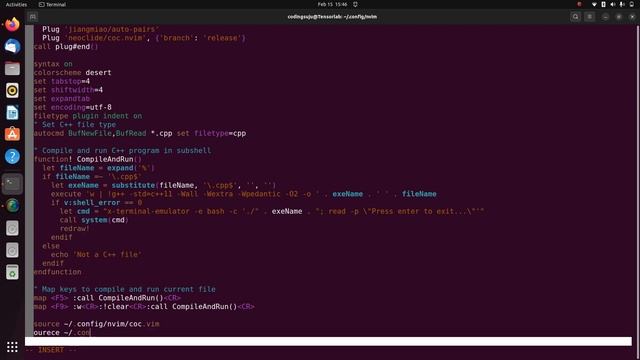Open the Activities overview

(x=16, y=4)
